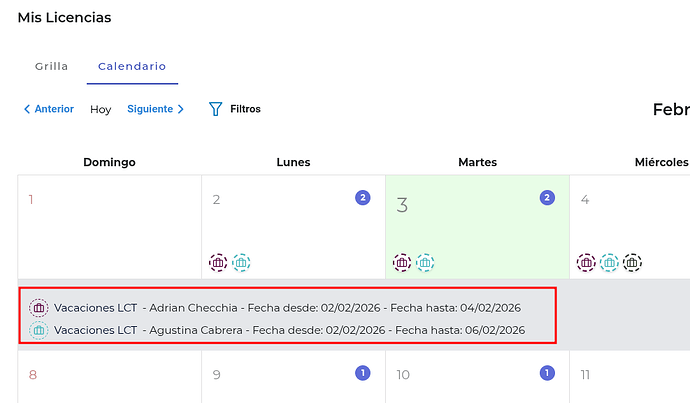Click the funnel icon beside Filtros
The width and height of the screenshot is (690, 403).
pyautogui.click(x=215, y=109)
